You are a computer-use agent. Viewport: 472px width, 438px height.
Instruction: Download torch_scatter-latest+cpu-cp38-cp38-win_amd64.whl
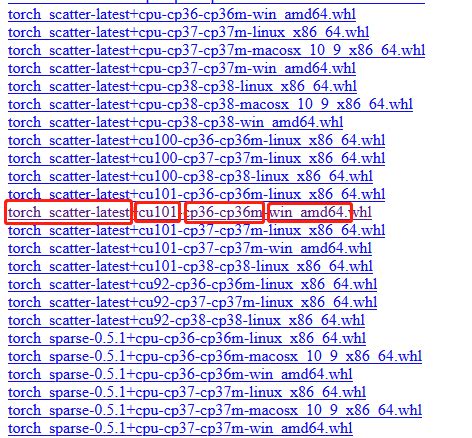pos(176,122)
